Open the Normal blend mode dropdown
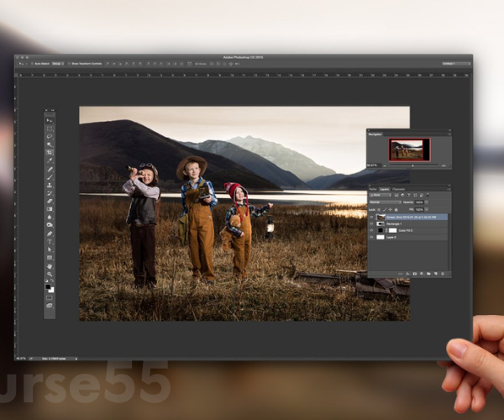The width and height of the screenshot is (504, 420). (x=385, y=202)
